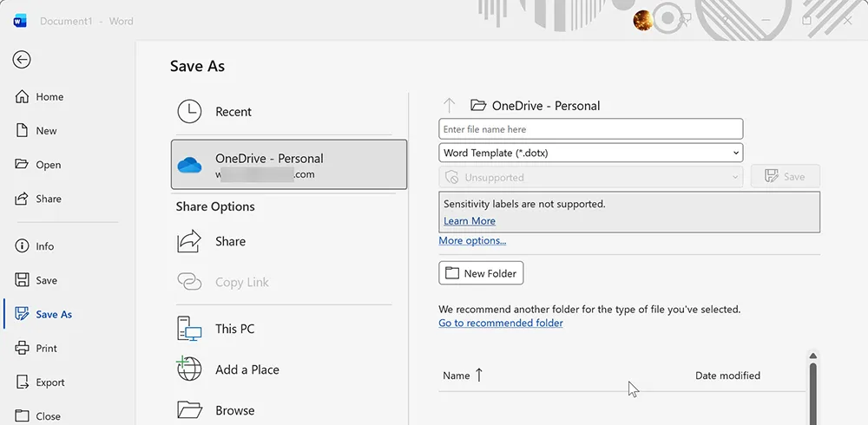
Task: Select the OneDrive - Personal cloud location
Action: coord(288,165)
